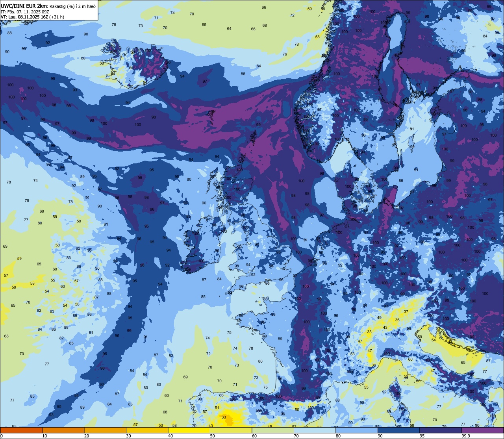Click the 80–90 light blue legend segment

[x=357, y=430]
